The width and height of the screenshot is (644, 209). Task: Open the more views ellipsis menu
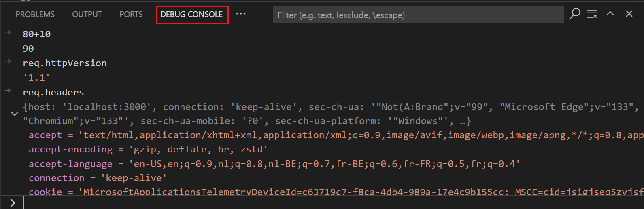(x=241, y=14)
